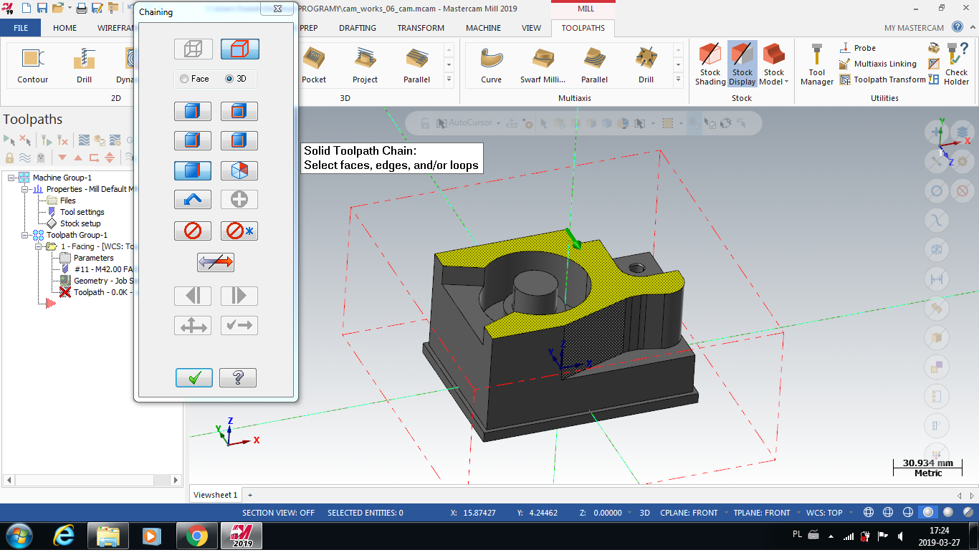Screen dimensions: 979x560
Task: Open Stock setup in tree
Action: 80,223
